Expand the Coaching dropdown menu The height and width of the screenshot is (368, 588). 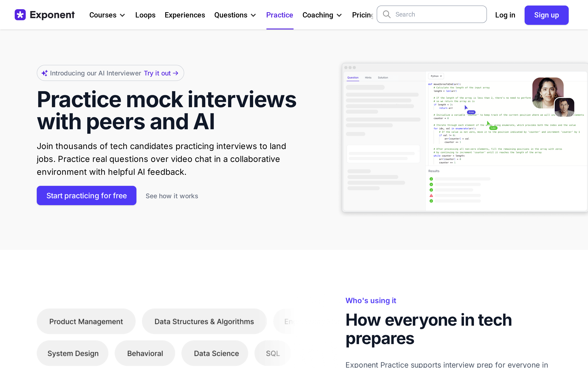tap(322, 15)
